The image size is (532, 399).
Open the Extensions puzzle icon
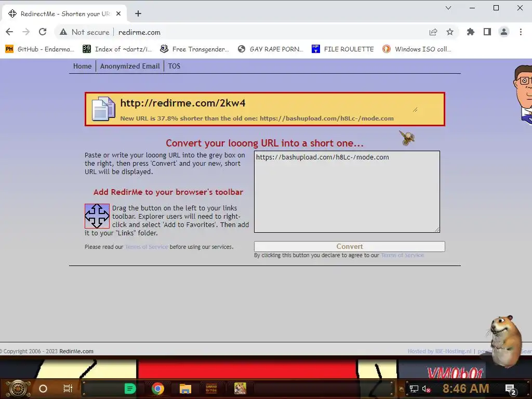(x=471, y=32)
